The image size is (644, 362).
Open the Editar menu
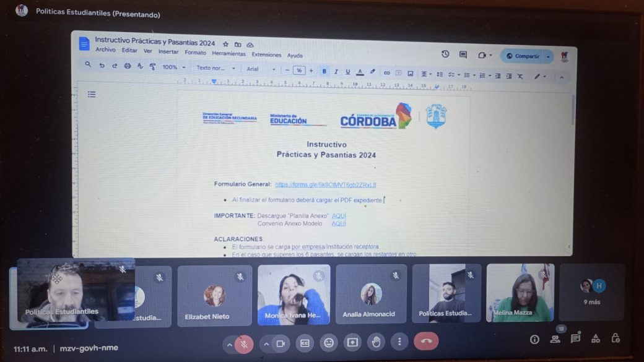click(x=129, y=51)
